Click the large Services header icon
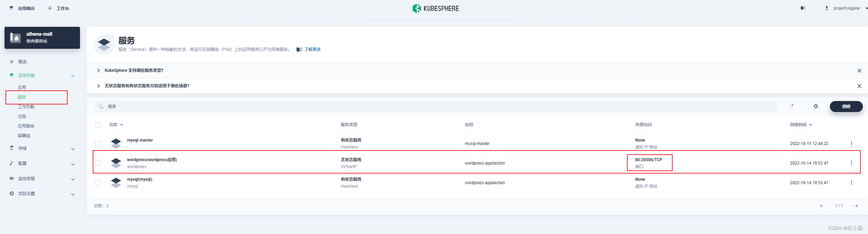Viewport: 868px width, 234px height. [104, 45]
